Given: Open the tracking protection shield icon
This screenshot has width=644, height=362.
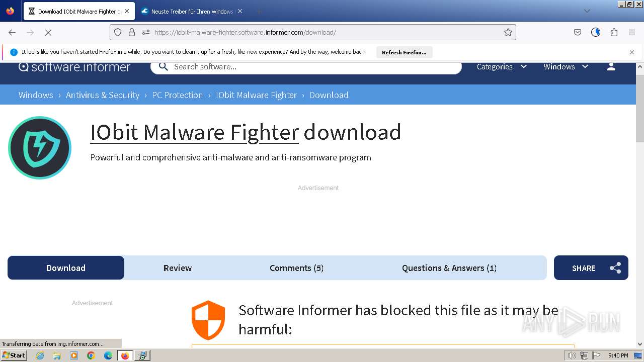Looking at the screenshot, I should click(118, 32).
